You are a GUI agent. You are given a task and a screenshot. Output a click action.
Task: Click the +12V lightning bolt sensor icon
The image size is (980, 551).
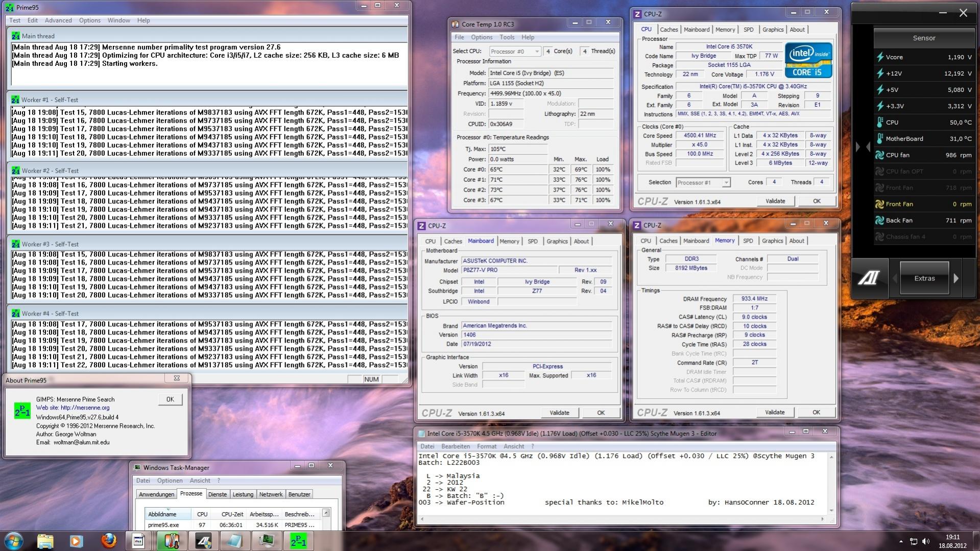(880, 74)
